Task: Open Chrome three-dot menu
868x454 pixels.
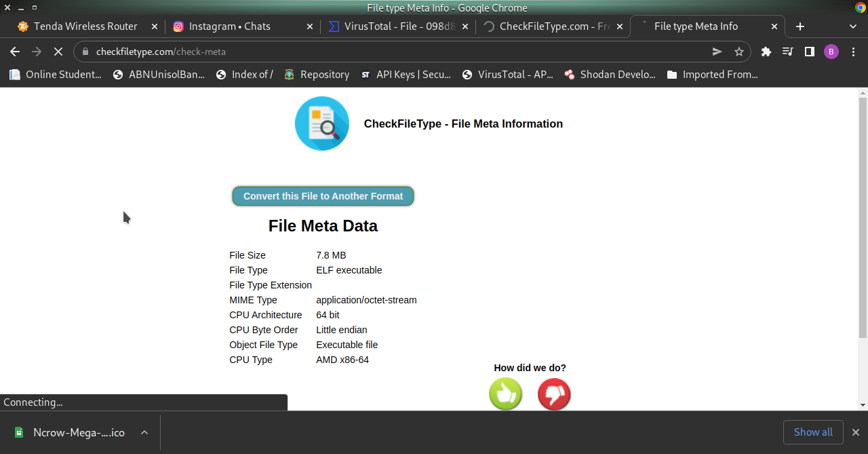Action: click(x=853, y=52)
